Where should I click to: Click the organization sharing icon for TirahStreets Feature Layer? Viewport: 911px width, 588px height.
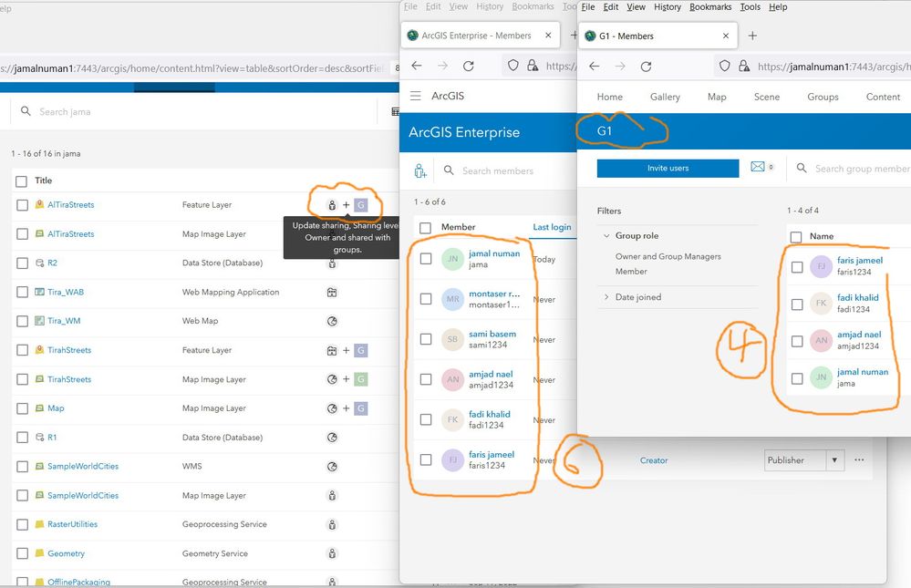pyautogui.click(x=332, y=350)
